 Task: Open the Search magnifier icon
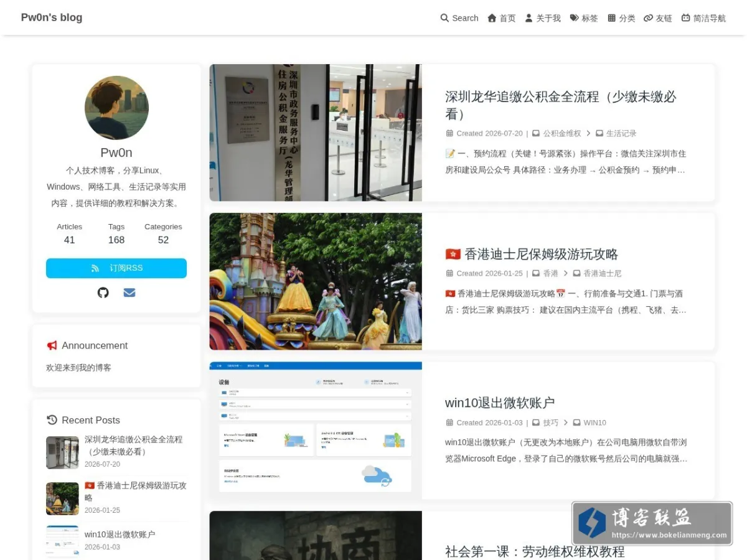pyautogui.click(x=444, y=18)
